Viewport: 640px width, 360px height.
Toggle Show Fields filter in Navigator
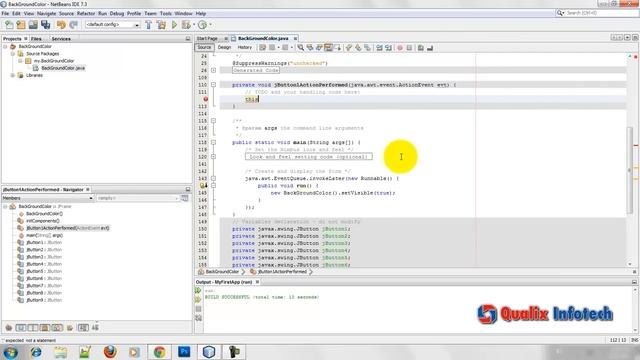[21, 327]
